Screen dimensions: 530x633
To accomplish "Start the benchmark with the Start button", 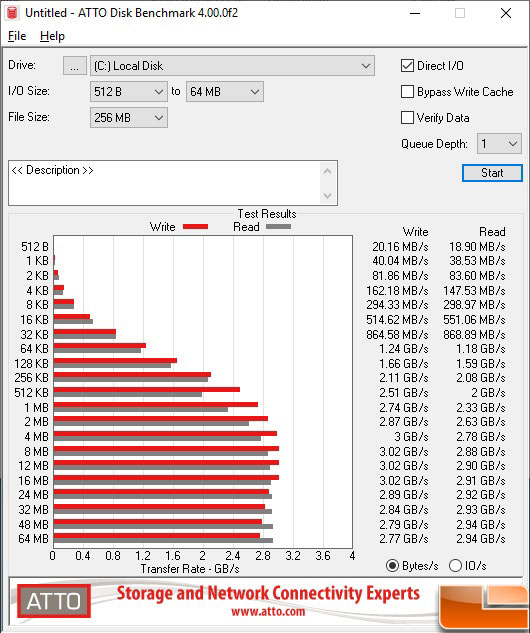I will click(492, 173).
